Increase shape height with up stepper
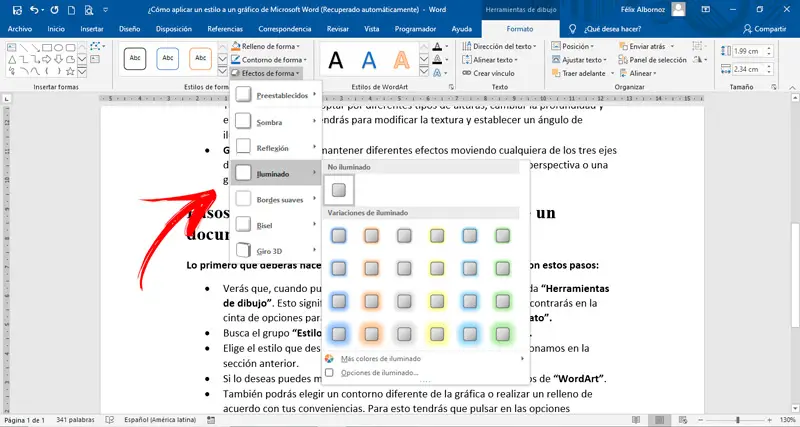Viewport: 800px width, 427px height. (769, 48)
